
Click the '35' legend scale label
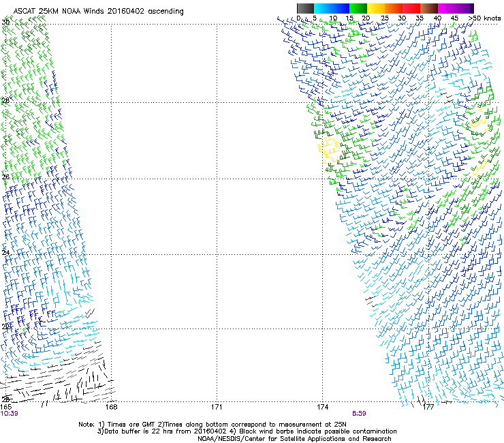pyautogui.click(x=420, y=18)
